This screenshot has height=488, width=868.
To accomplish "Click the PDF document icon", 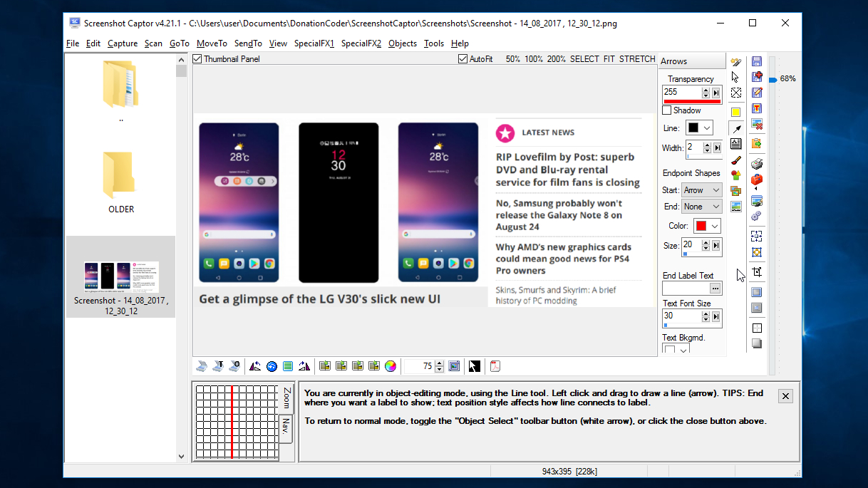I will [495, 366].
